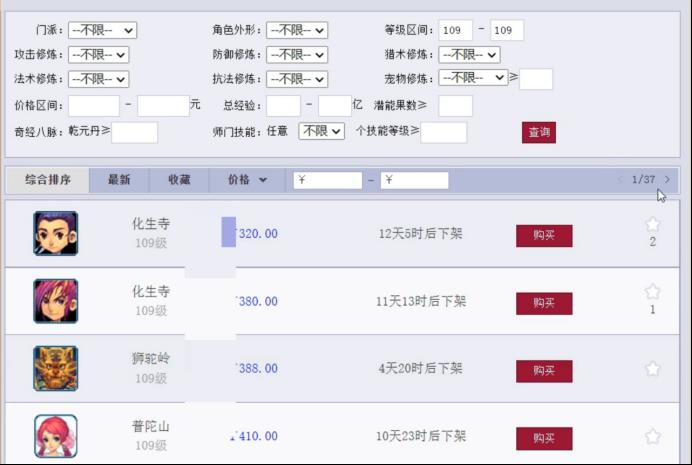
Task: Click the maximum ￥ price filter field
Action: (x=414, y=180)
